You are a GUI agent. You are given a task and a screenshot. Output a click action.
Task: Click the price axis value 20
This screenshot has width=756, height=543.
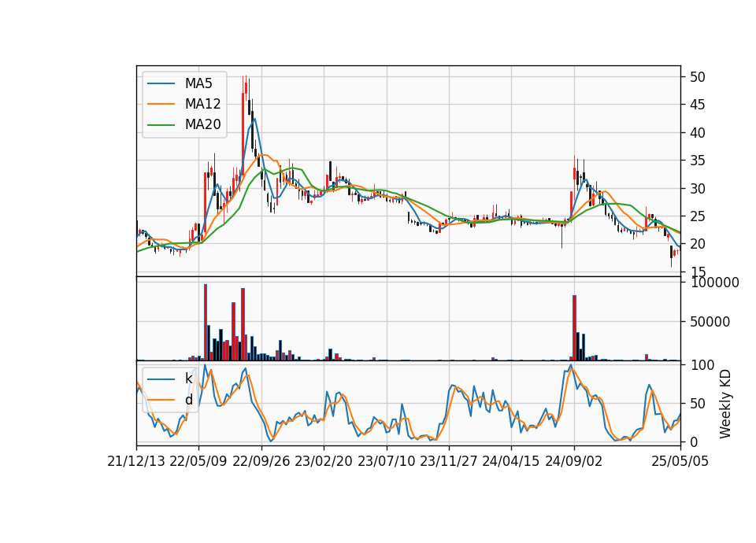pos(697,244)
